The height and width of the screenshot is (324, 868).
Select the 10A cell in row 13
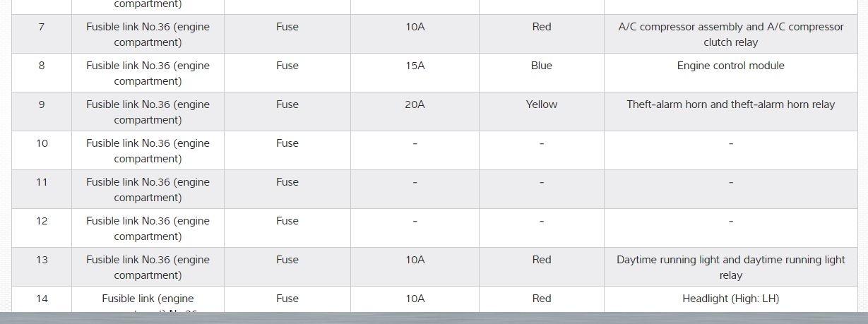pyautogui.click(x=415, y=260)
